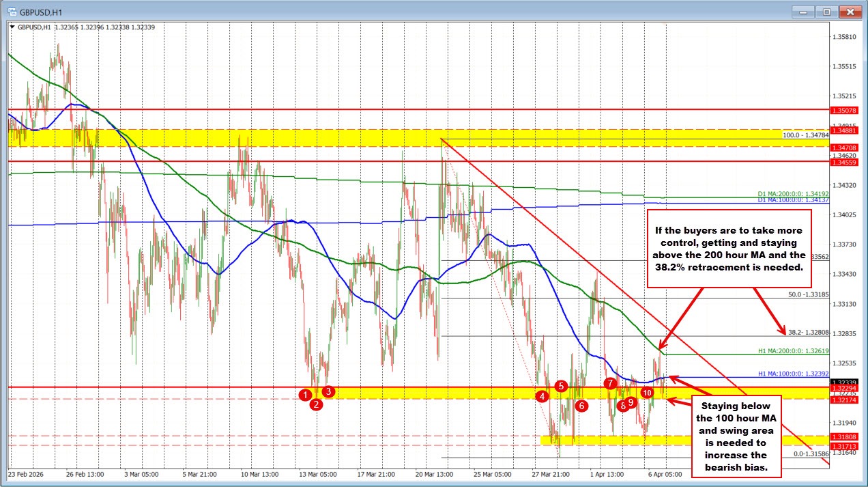Select the 38.2 - 1.32808 retracement label
Image resolution: width=868 pixels, height=487 pixels.
807,333
